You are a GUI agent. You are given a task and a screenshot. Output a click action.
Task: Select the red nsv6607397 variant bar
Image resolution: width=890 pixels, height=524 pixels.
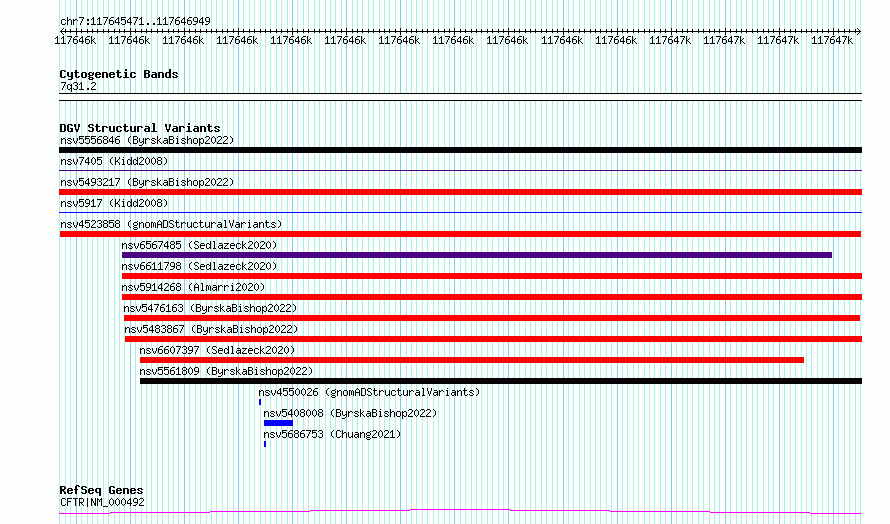coord(472,360)
